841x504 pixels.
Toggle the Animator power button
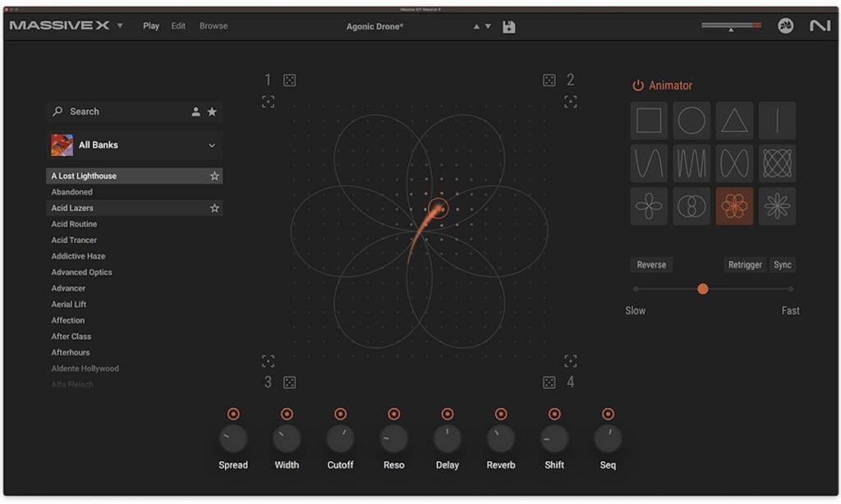pos(637,86)
